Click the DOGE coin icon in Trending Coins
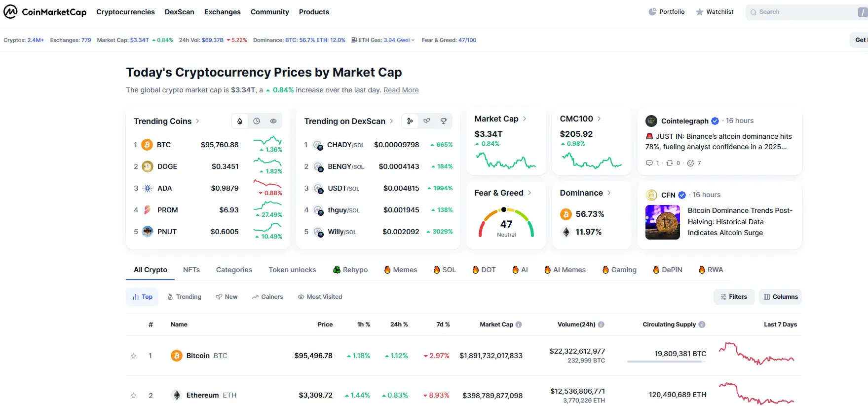This screenshot has width=868, height=406. [x=147, y=166]
